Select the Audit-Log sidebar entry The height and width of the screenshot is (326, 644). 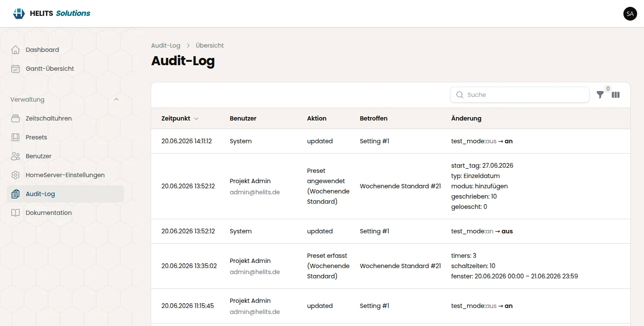coord(66,194)
